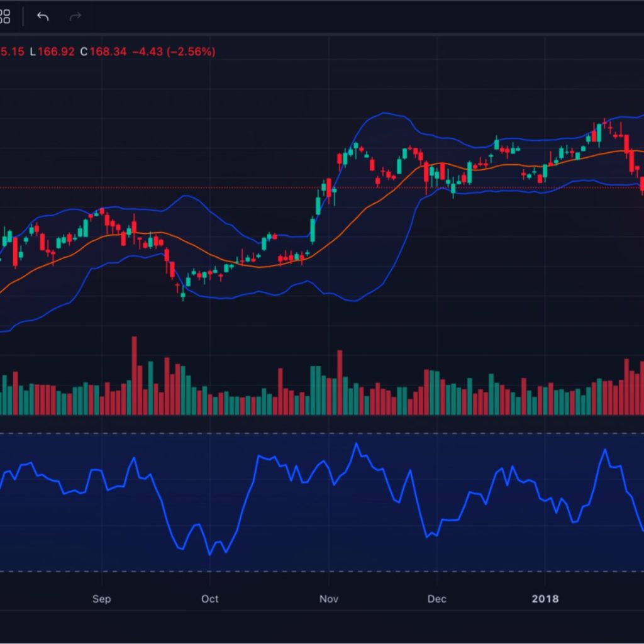Image resolution: width=644 pixels, height=644 pixels.
Task: Click the oscillator's highest peak in November
Action: tap(357, 444)
